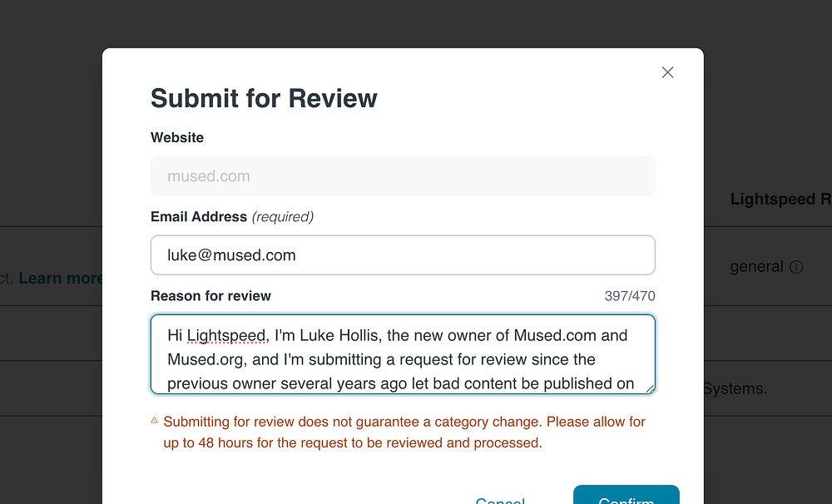This screenshot has width=832, height=504.
Task: Click the 397/470 character counter
Action: click(x=630, y=296)
